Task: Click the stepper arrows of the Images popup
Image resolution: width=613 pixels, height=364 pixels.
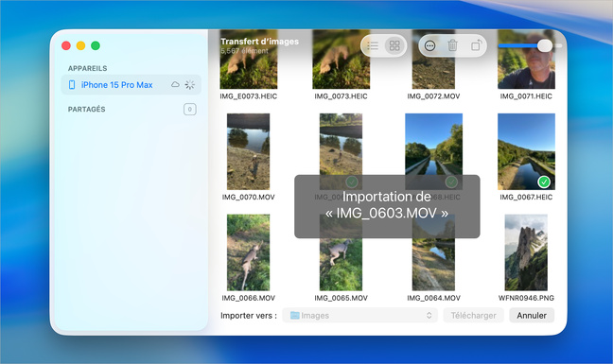Action: 429,315
